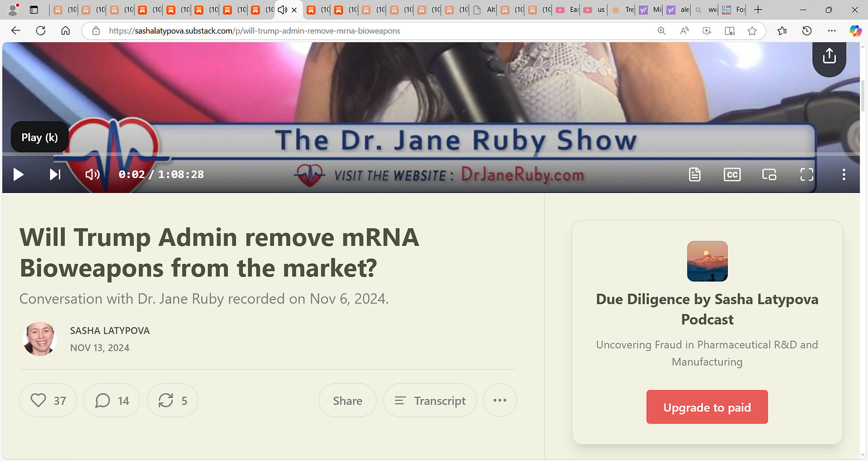Click the author avatar photo
Screen dimensions: 868x461
click(39, 339)
